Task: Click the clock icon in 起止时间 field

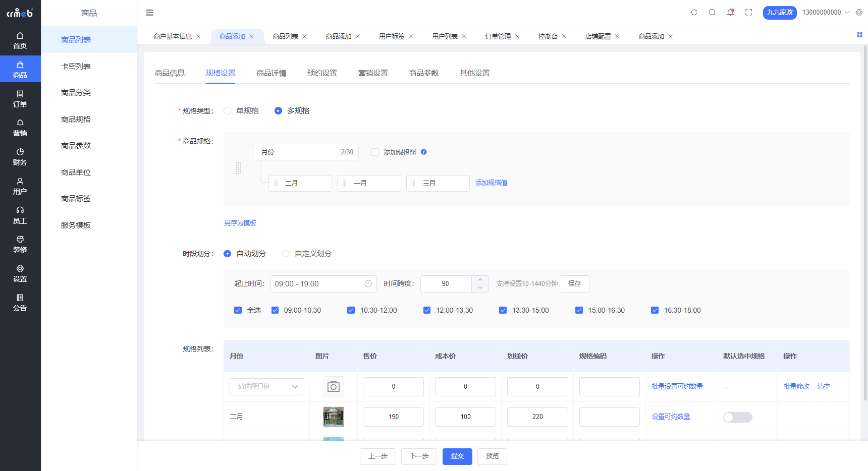Action: pyautogui.click(x=368, y=284)
